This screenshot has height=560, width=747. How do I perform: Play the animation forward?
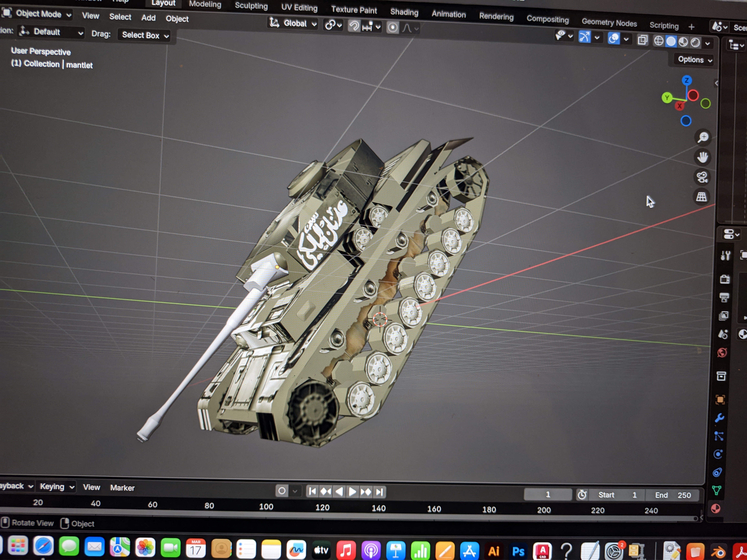pyautogui.click(x=352, y=492)
